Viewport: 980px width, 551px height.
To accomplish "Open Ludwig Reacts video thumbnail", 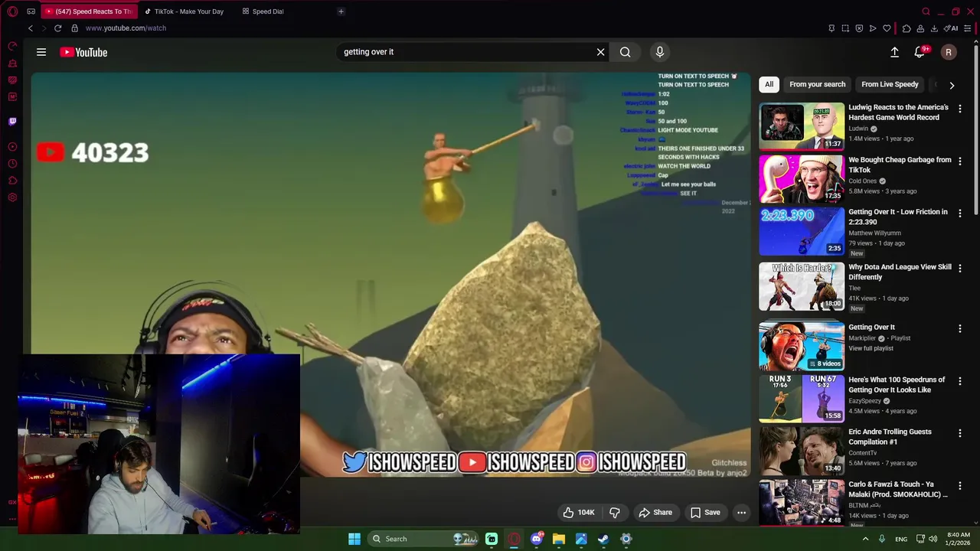I will click(x=802, y=126).
